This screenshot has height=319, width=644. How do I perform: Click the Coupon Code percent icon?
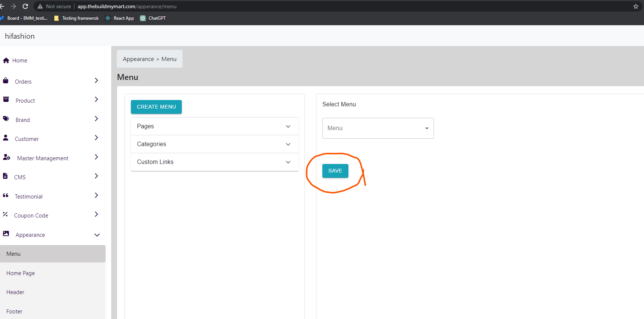point(5,214)
